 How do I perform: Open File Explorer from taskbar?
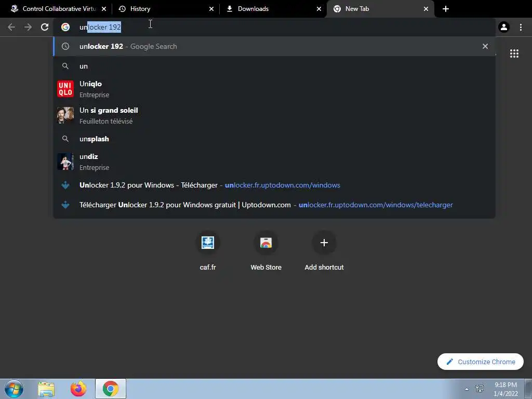(46, 389)
